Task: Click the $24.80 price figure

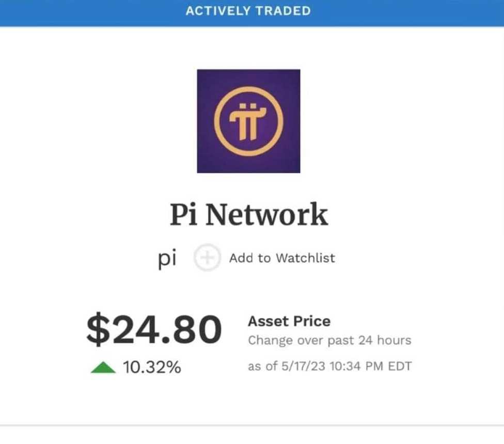Action: click(154, 330)
